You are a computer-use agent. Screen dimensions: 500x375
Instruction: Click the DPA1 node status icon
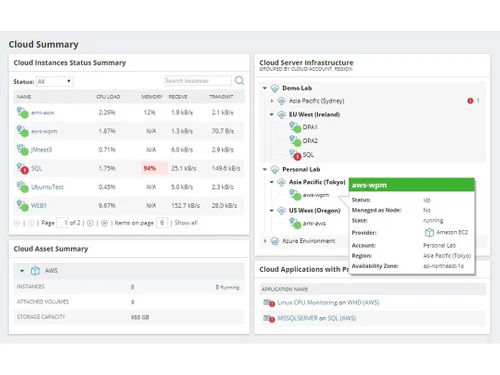point(295,127)
